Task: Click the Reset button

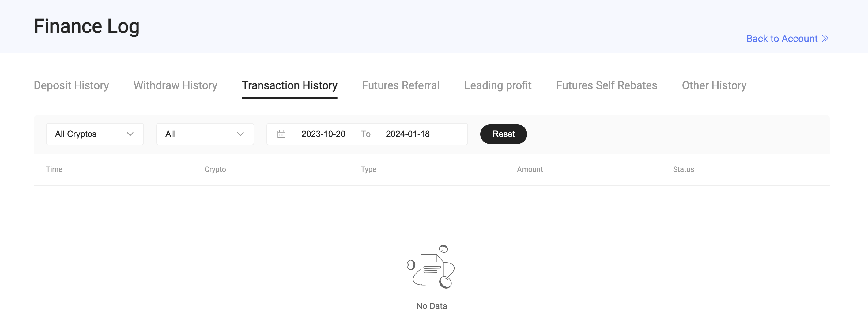Action: [504, 134]
